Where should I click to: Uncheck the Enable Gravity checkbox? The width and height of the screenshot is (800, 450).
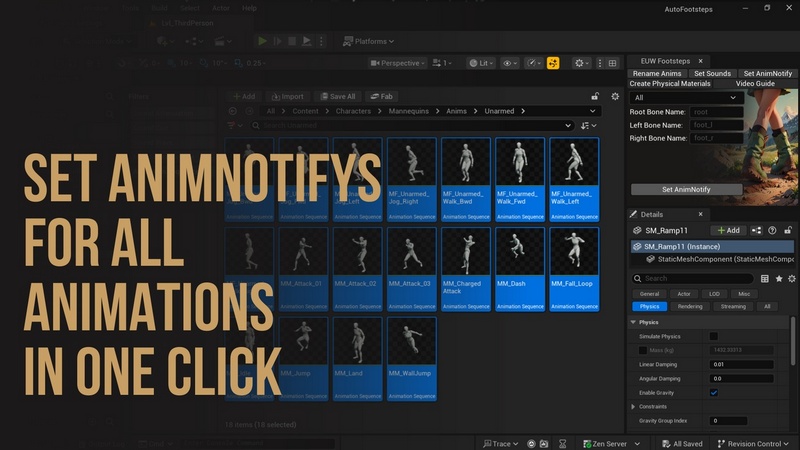[713, 393]
